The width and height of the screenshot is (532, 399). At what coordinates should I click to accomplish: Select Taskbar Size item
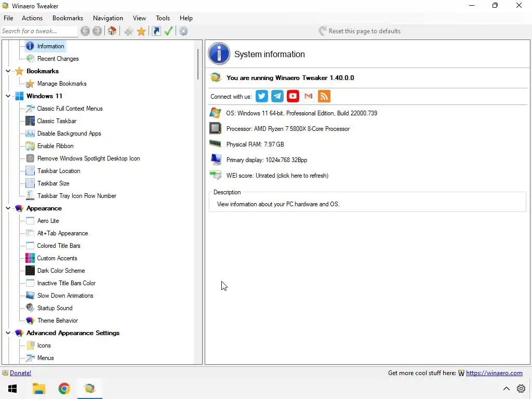click(54, 183)
